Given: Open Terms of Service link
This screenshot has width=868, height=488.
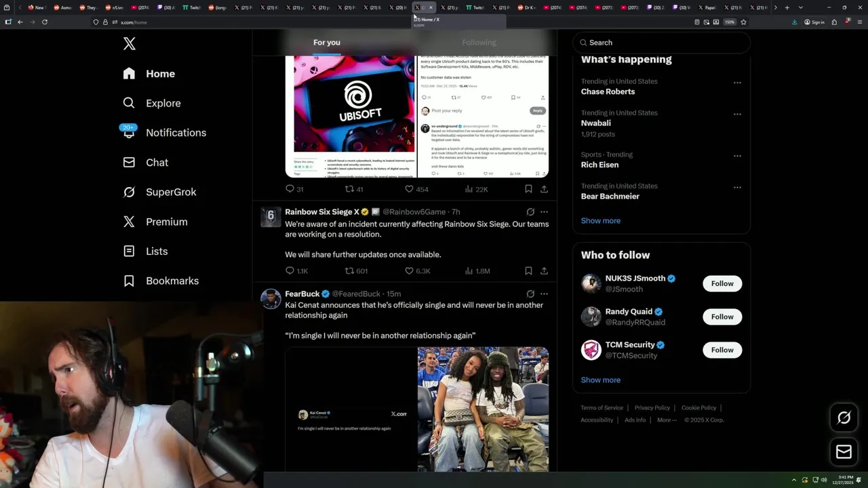Looking at the screenshot, I should (601, 408).
